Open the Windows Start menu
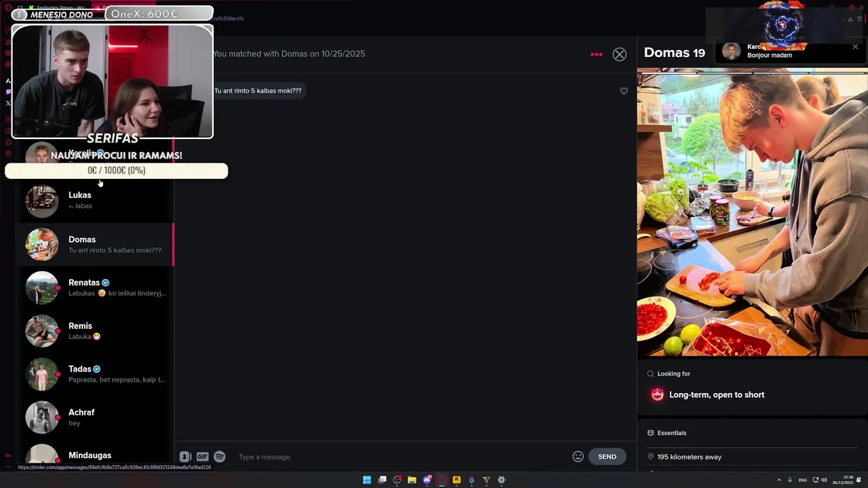The height and width of the screenshot is (488, 868). [367, 480]
